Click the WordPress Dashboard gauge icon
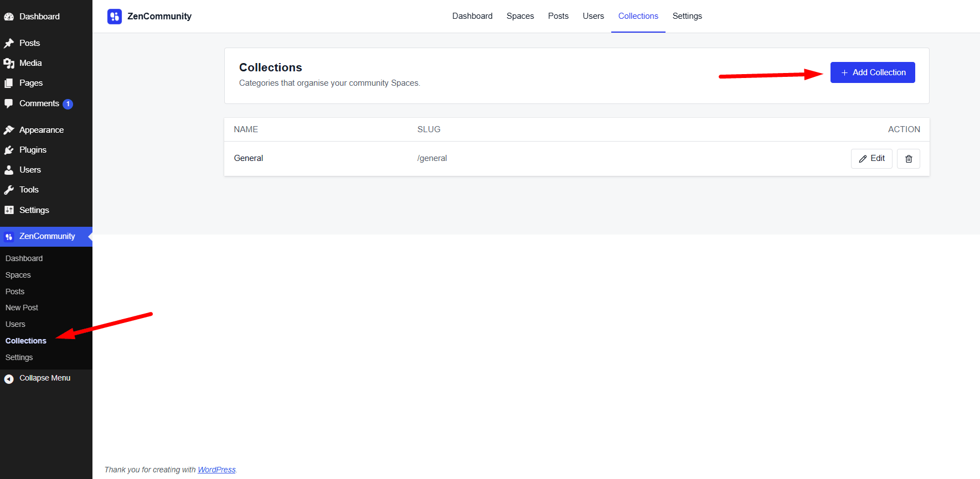 tap(9, 17)
